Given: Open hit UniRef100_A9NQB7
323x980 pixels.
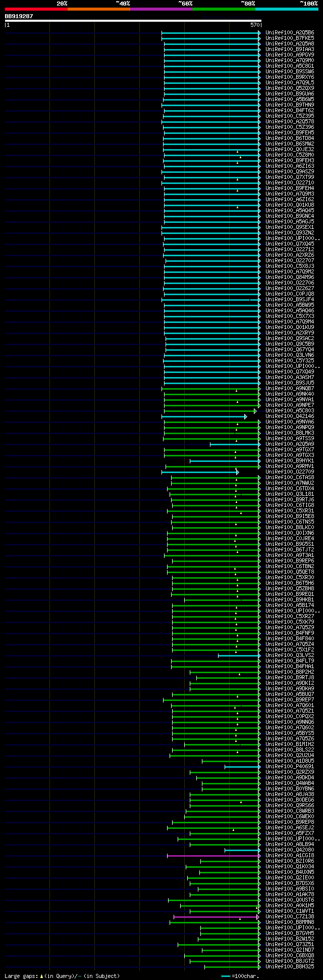Looking at the screenshot, I should (x=290, y=389).
